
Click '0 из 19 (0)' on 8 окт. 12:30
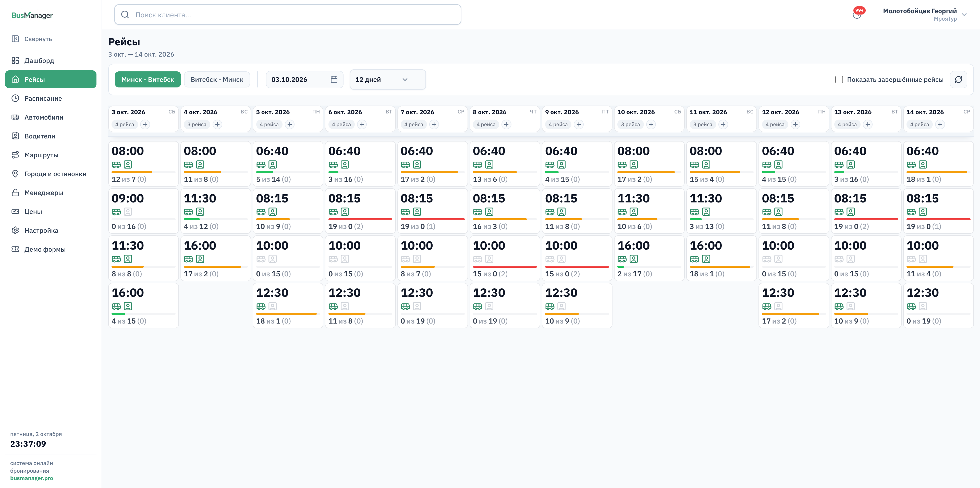click(490, 321)
